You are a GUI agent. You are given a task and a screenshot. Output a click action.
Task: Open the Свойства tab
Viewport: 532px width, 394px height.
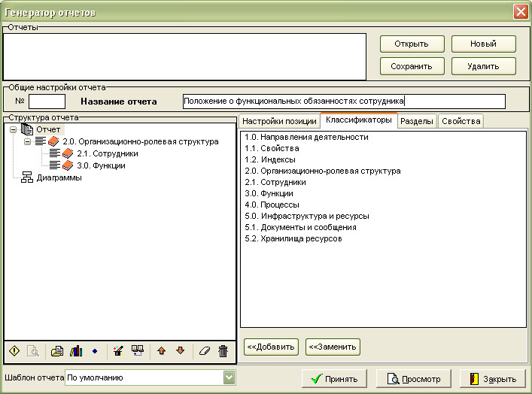point(461,121)
